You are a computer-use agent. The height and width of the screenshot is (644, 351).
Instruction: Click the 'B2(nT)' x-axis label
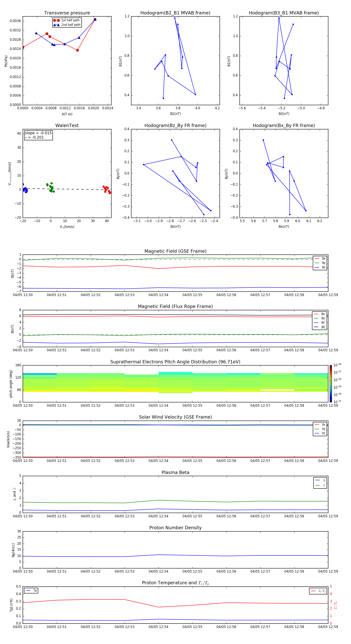click(x=175, y=114)
